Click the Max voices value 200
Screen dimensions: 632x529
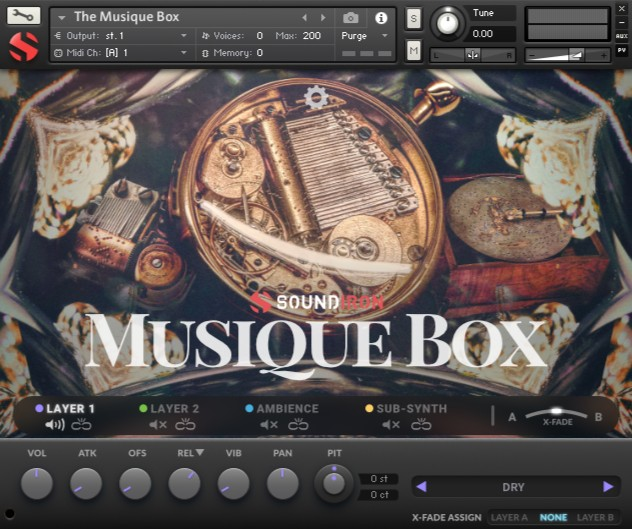tap(312, 36)
